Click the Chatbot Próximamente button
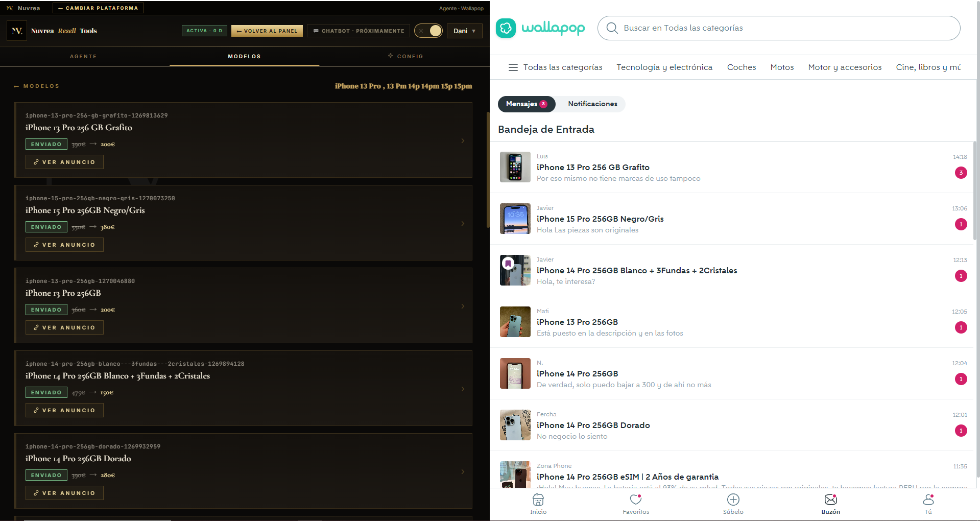 point(358,31)
